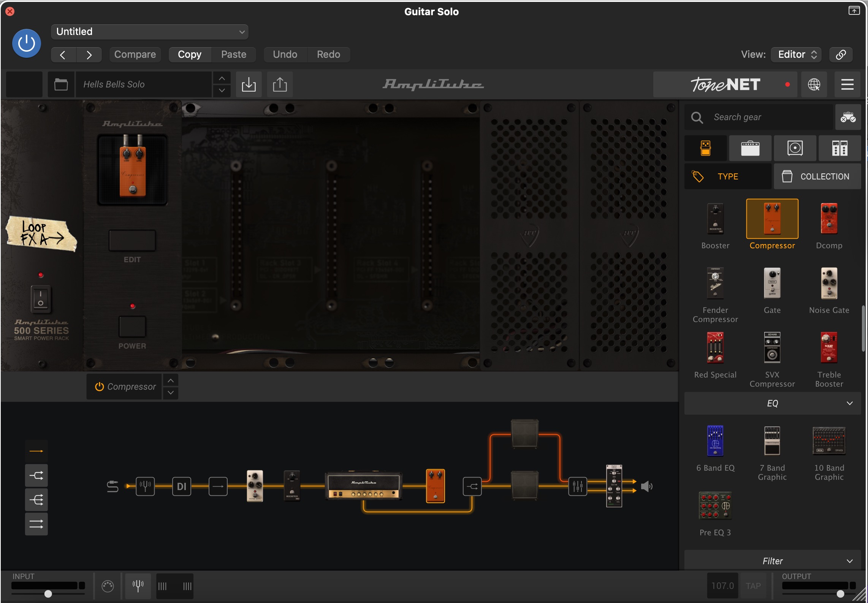Viewport: 868px width, 603px height.
Task: Click the DI block in signal chain
Action: pyautogui.click(x=182, y=486)
